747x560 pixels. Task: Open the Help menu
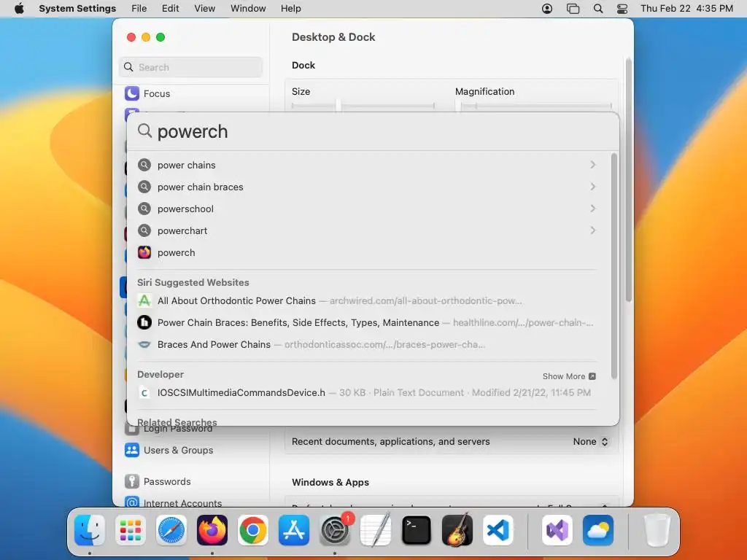(x=290, y=9)
